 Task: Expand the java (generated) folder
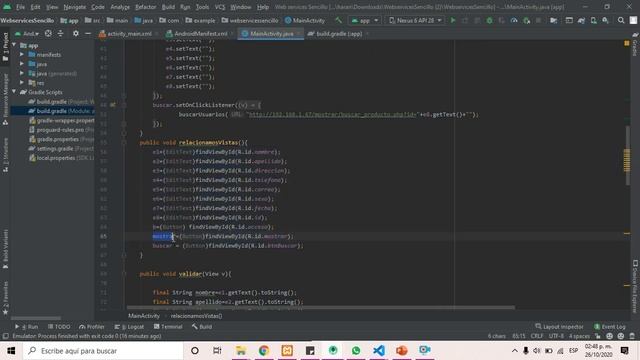22,73
